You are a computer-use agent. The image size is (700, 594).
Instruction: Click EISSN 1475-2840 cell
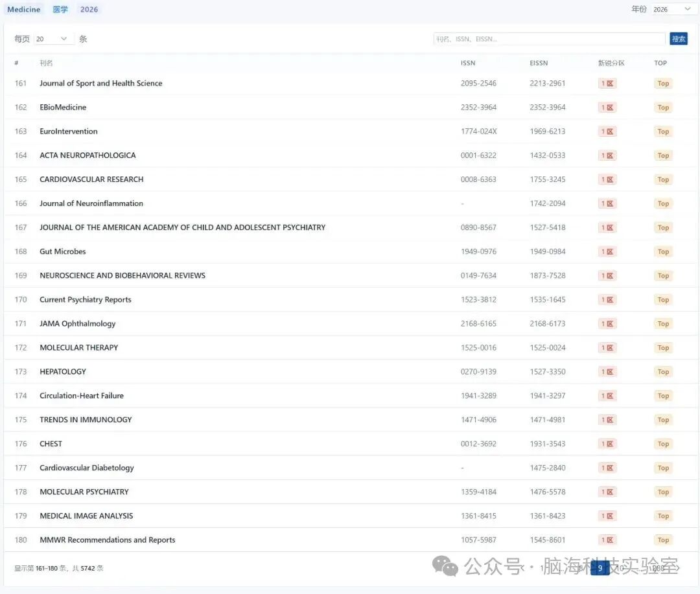coord(547,468)
